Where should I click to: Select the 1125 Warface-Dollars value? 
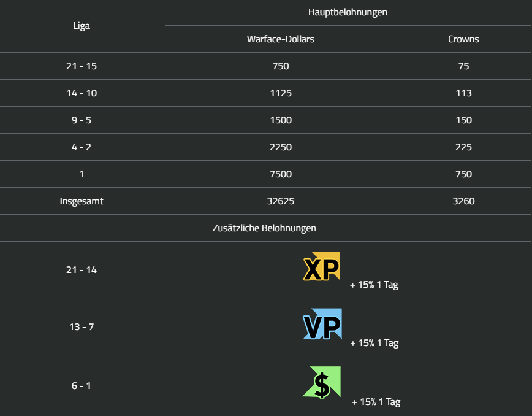(x=281, y=93)
